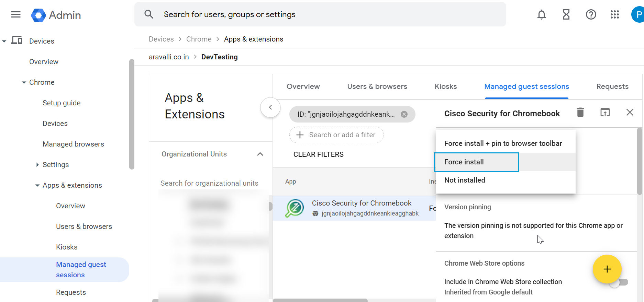Open Overview under Devices in the sidebar
This screenshot has height=302, width=644.
[x=44, y=62]
